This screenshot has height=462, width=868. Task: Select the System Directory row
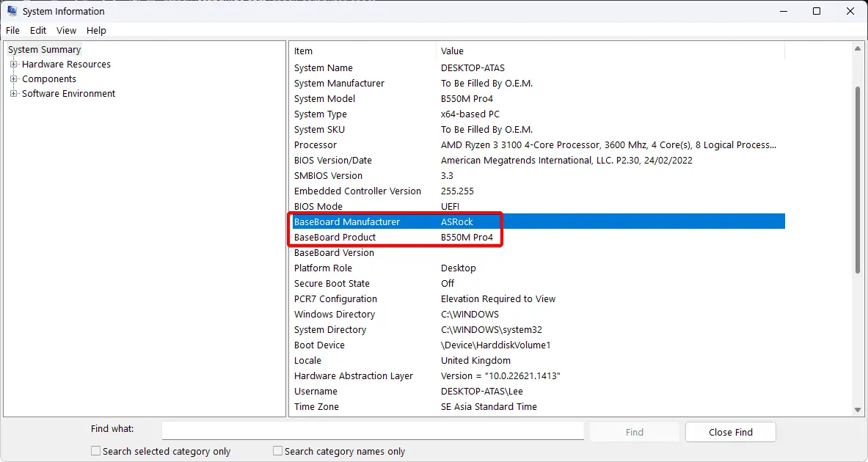coord(539,330)
